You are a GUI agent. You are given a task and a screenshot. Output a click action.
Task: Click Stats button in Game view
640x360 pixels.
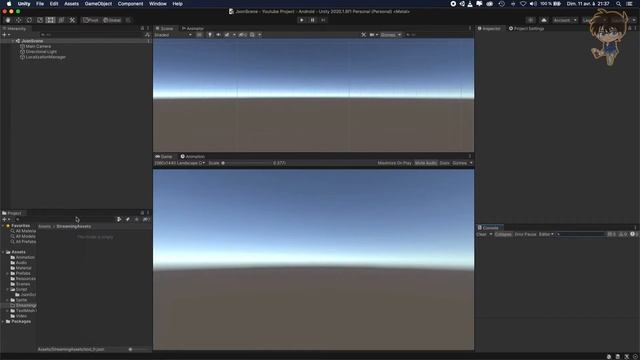click(x=444, y=163)
